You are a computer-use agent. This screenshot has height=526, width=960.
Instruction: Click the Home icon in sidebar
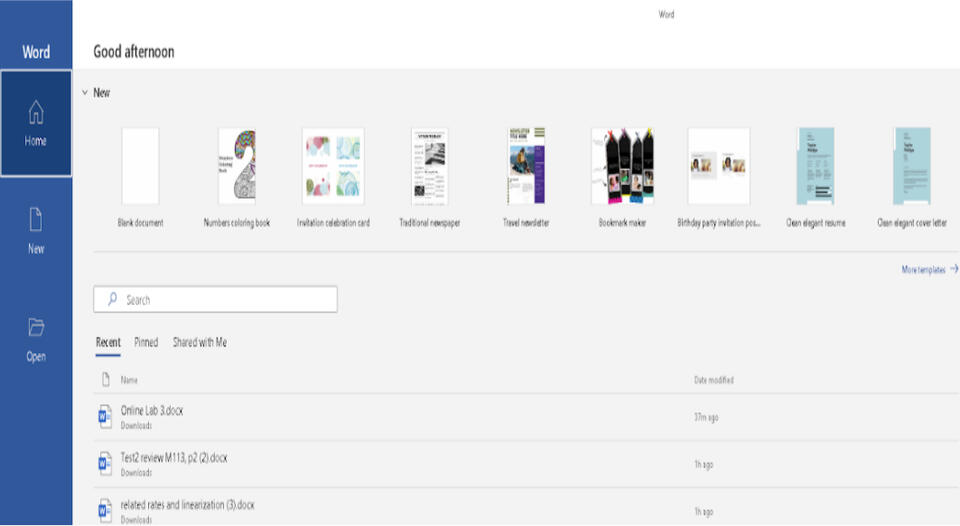[x=36, y=110]
